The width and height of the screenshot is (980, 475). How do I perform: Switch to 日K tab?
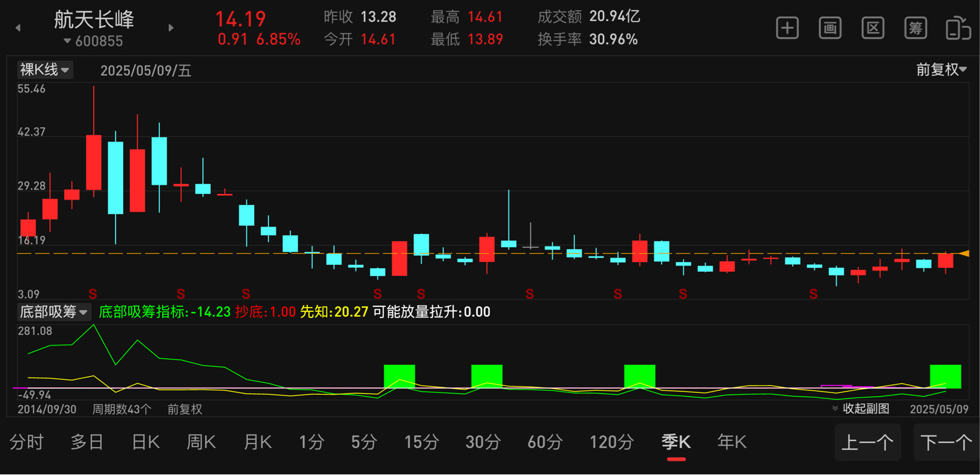click(x=146, y=442)
